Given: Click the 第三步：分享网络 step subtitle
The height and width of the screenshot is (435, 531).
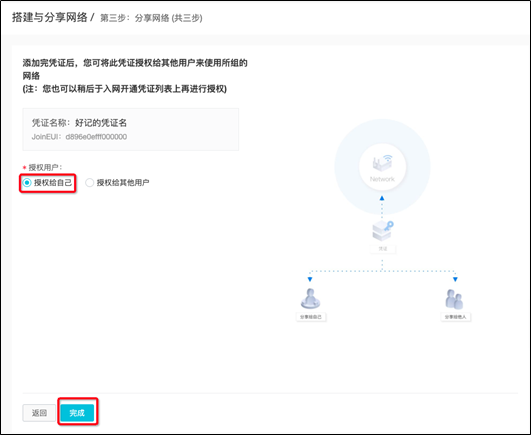Looking at the screenshot, I should coord(151,18).
